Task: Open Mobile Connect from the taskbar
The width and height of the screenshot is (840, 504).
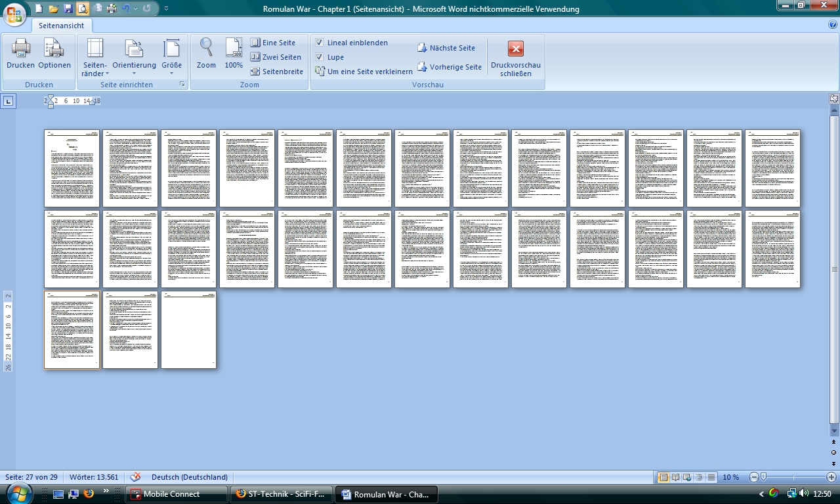Action: pos(176,494)
